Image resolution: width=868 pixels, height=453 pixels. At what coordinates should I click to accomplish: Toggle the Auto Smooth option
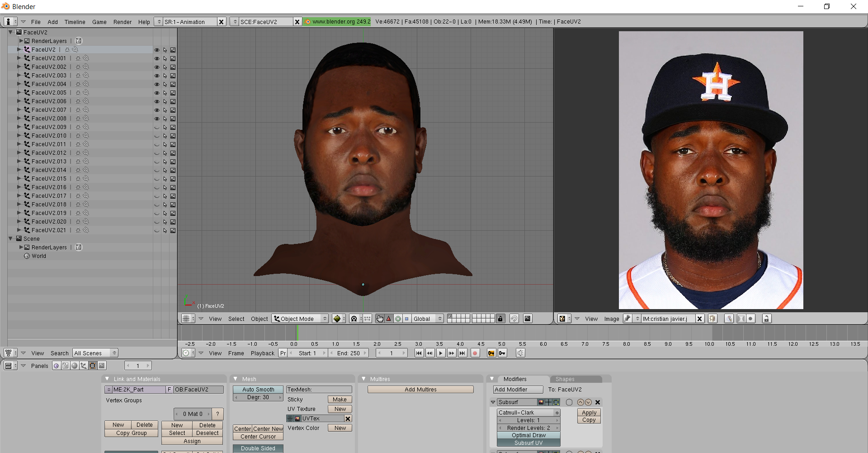pos(258,389)
